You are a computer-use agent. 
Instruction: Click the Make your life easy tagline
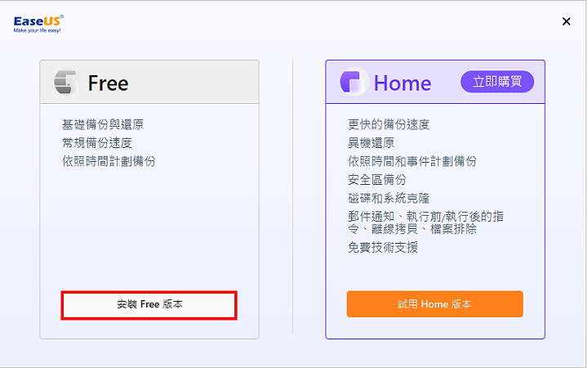click(37, 30)
